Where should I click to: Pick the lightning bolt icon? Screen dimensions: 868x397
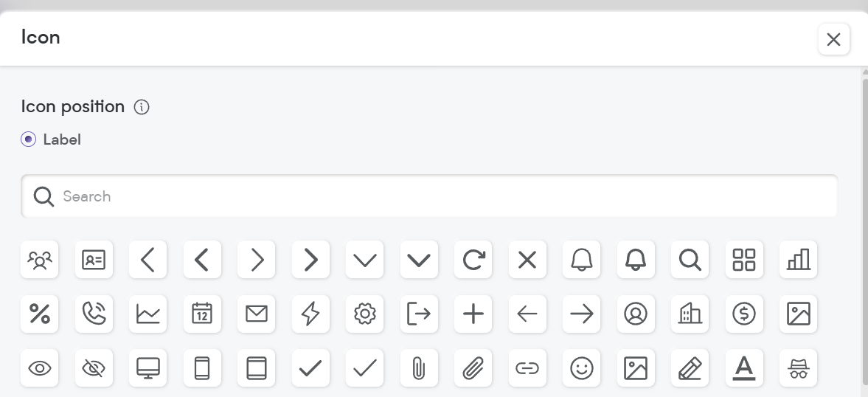point(310,314)
